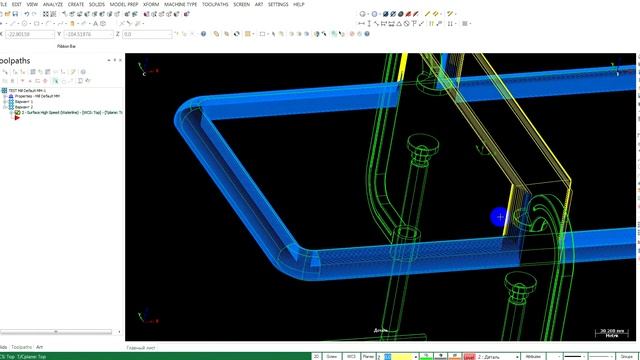Expand the Properties - Mill Default tree node
The height and width of the screenshot is (360, 640).
point(5,96)
